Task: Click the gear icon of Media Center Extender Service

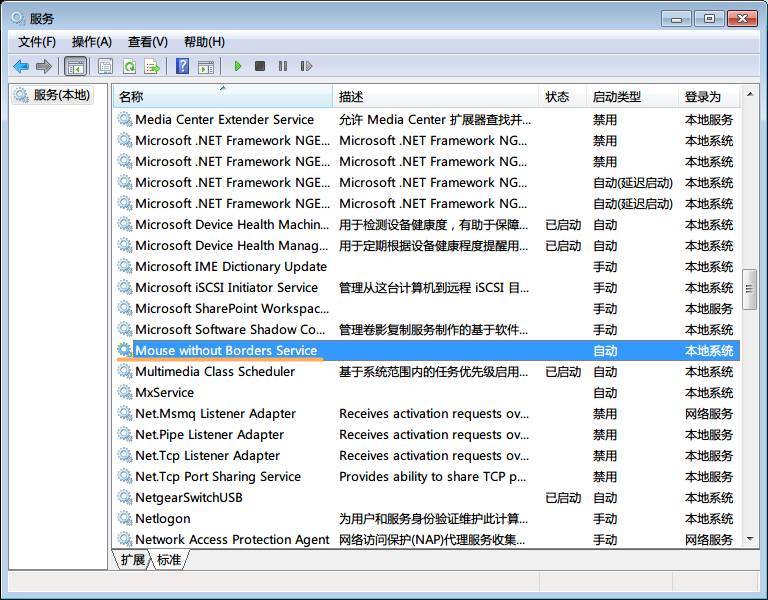Action: [x=125, y=119]
